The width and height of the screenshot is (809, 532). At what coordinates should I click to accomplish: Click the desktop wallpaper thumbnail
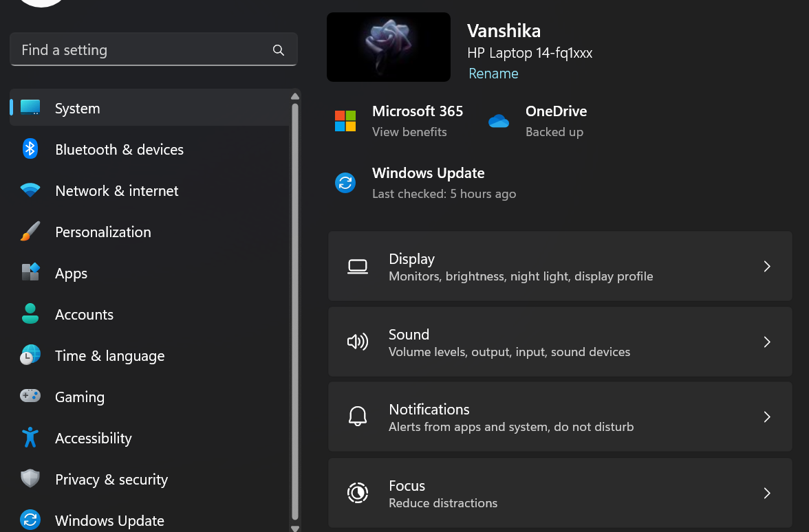click(x=389, y=47)
